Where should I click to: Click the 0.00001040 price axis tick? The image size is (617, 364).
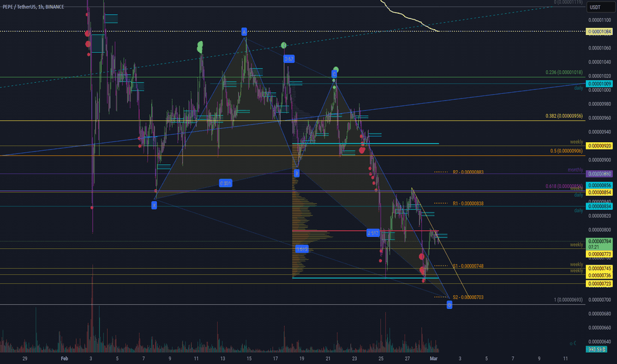600,62
